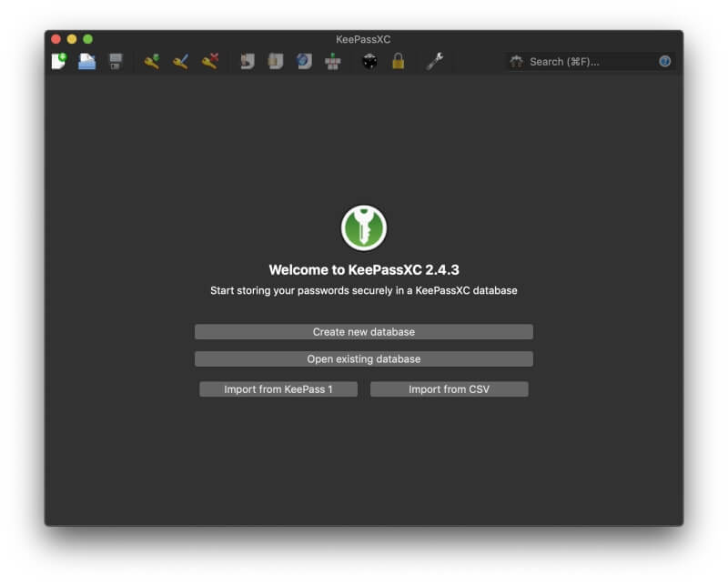Edit entry using the key-with-pencil icon
This screenshot has height=585, width=728.
point(180,61)
